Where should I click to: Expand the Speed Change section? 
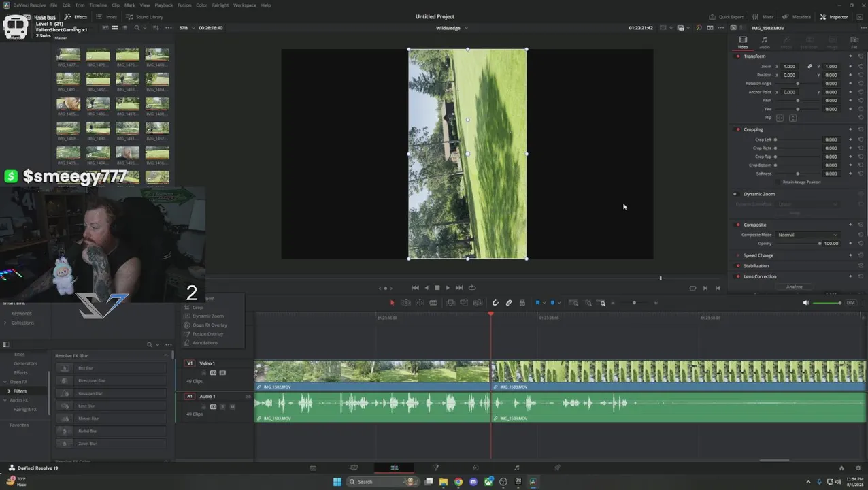(758, 255)
